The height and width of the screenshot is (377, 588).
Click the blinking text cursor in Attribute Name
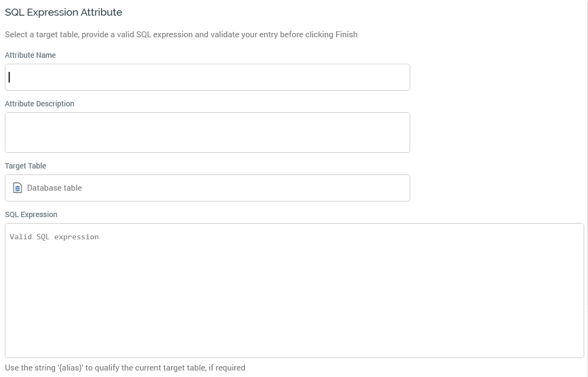(10, 77)
